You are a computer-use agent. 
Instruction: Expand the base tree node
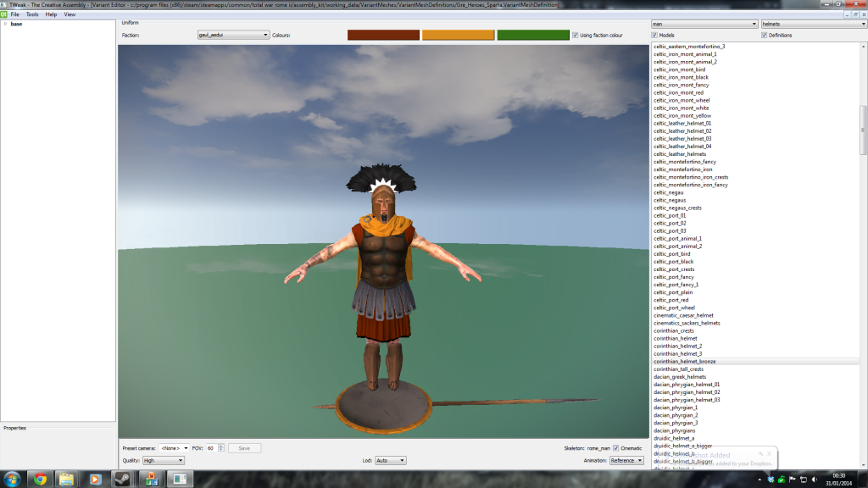coord(5,24)
